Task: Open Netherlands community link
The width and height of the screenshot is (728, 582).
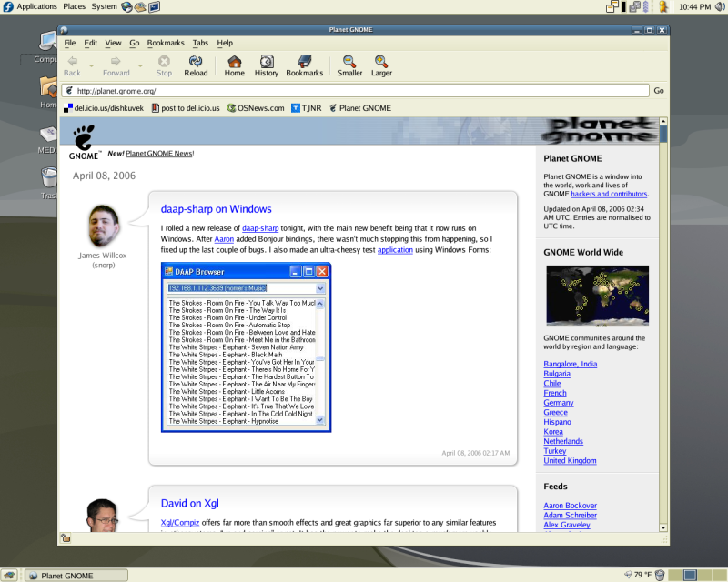Action: (563, 441)
